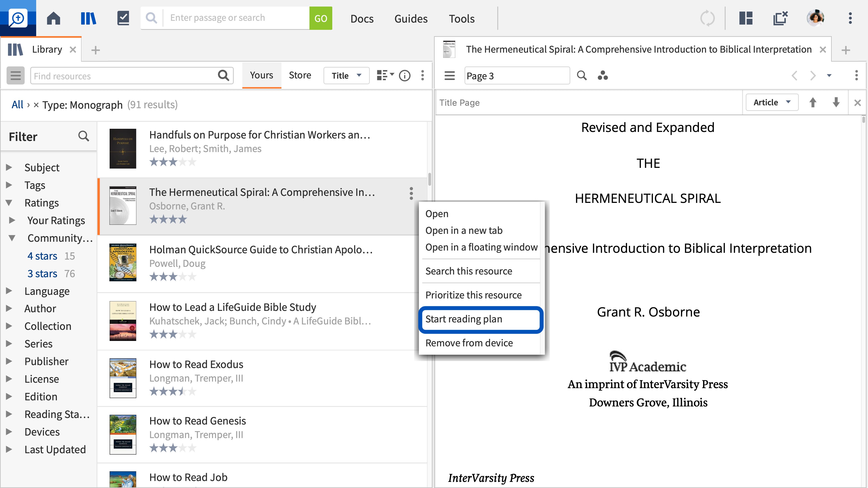This screenshot has width=868, height=488.
Task: Open How to Read Exodus thumbnail
Action: coord(123,378)
